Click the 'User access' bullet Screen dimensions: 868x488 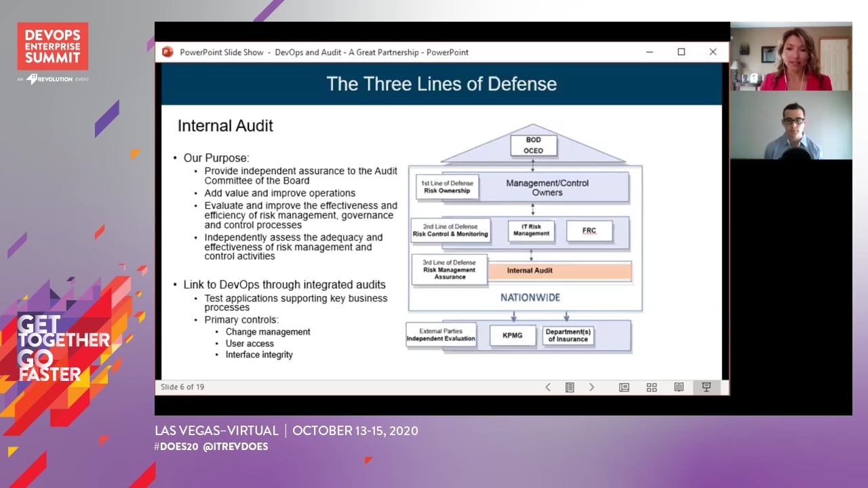click(x=250, y=344)
